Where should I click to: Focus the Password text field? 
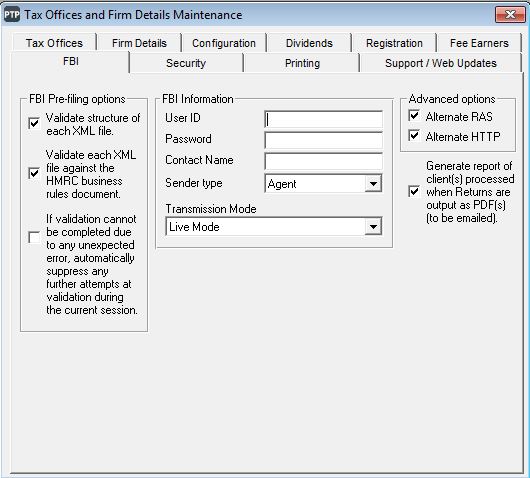pos(323,140)
